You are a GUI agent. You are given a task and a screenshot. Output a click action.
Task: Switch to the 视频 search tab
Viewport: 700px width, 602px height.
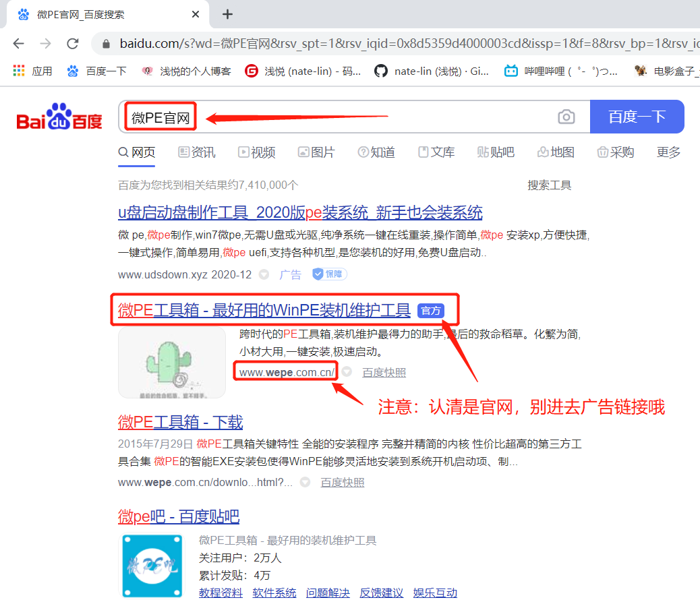click(x=256, y=152)
